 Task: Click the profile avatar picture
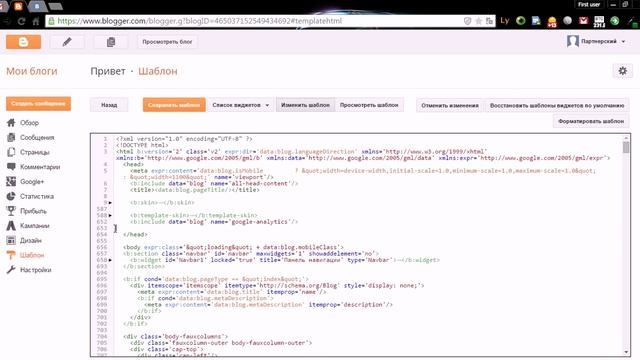tap(573, 41)
